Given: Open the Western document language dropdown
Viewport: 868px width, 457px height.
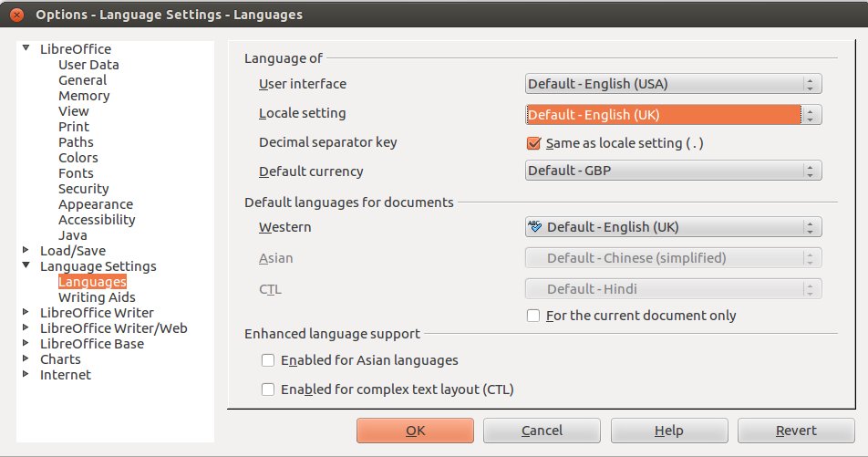Looking at the screenshot, I should [674, 227].
